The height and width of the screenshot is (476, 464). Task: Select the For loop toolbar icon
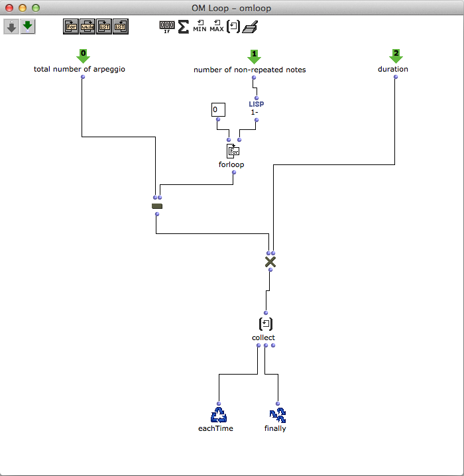71,27
